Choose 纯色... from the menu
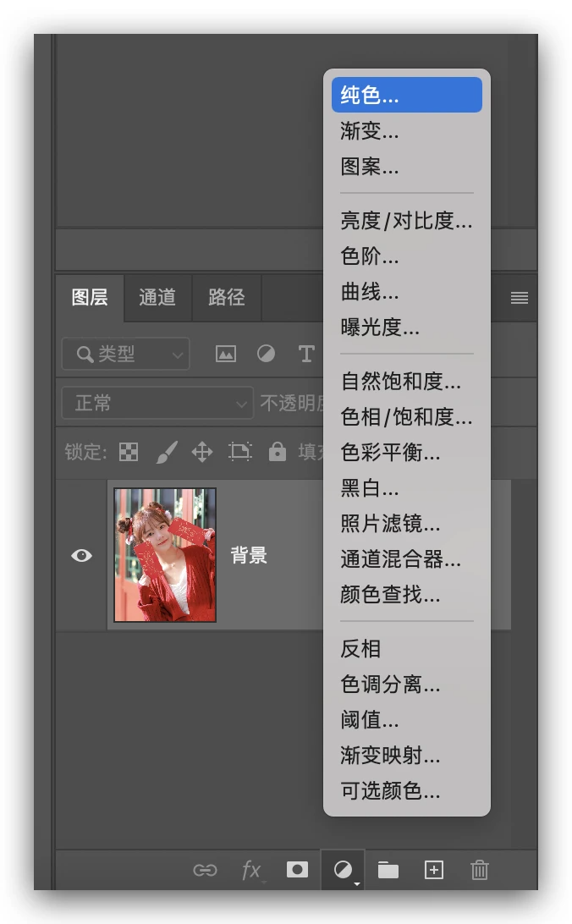This screenshot has width=572, height=924. coord(407,95)
